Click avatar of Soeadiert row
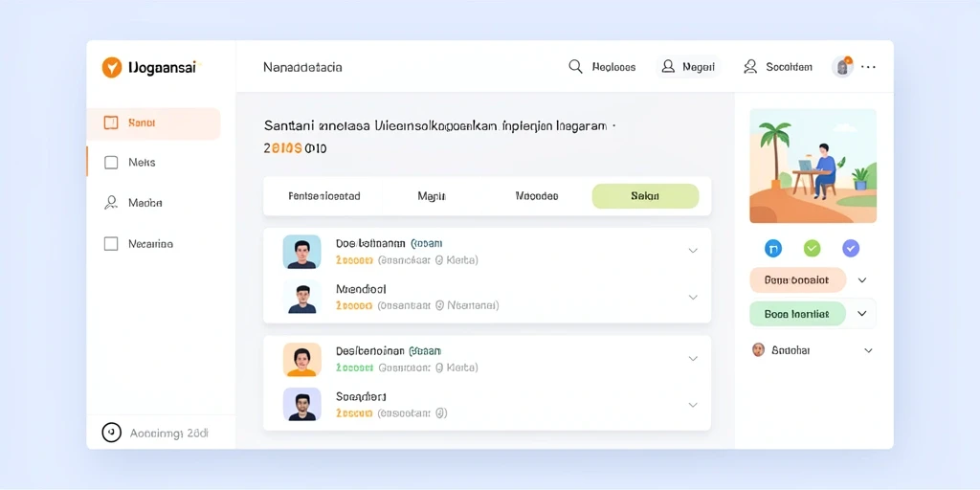Viewport: 980px width, 490px height. point(301,405)
